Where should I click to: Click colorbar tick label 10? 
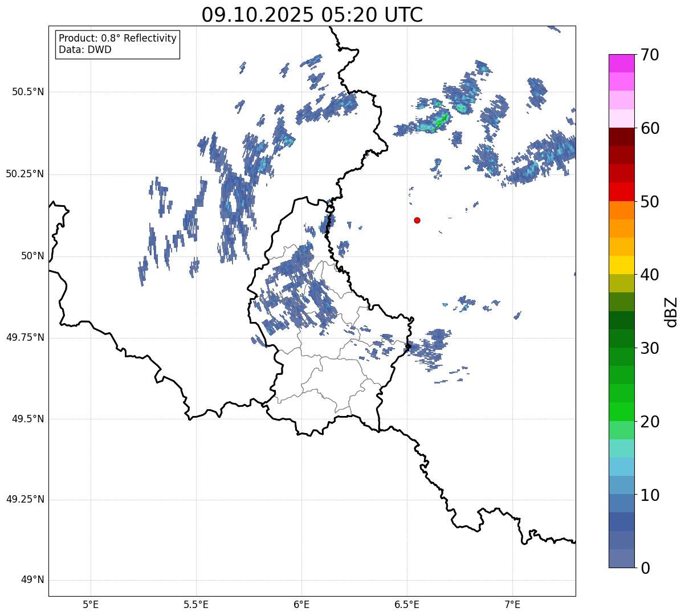[649, 496]
